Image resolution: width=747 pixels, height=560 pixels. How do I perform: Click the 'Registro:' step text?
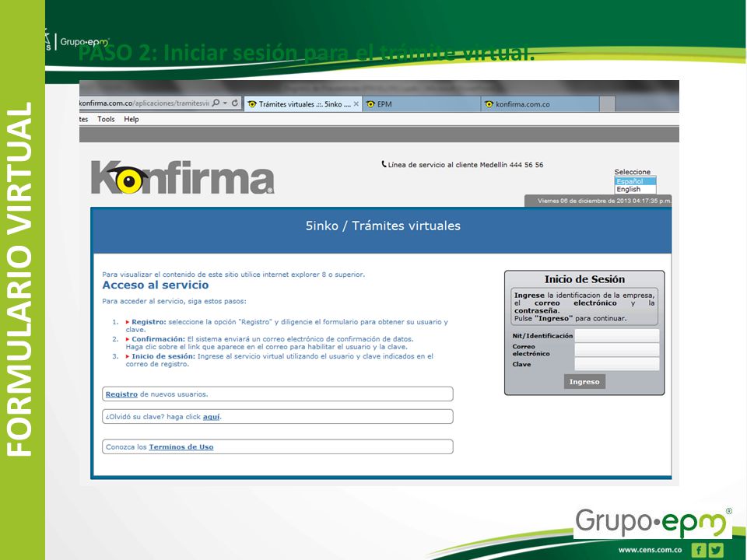point(149,322)
